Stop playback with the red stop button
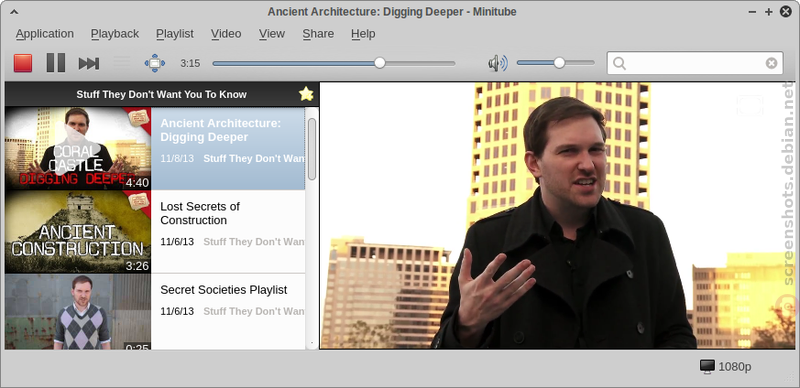Viewport: 800px width, 388px height. 23,63
